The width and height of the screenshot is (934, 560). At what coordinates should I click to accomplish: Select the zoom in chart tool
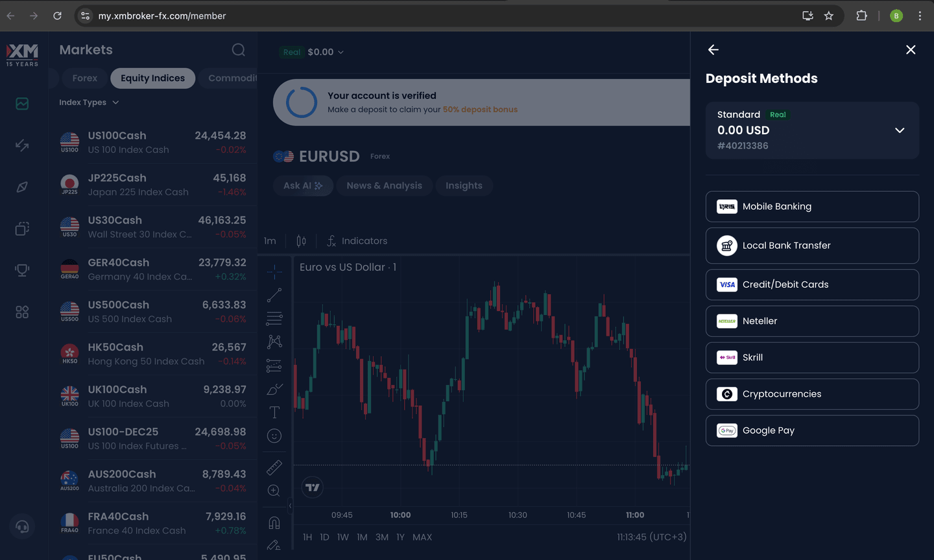(274, 491)
